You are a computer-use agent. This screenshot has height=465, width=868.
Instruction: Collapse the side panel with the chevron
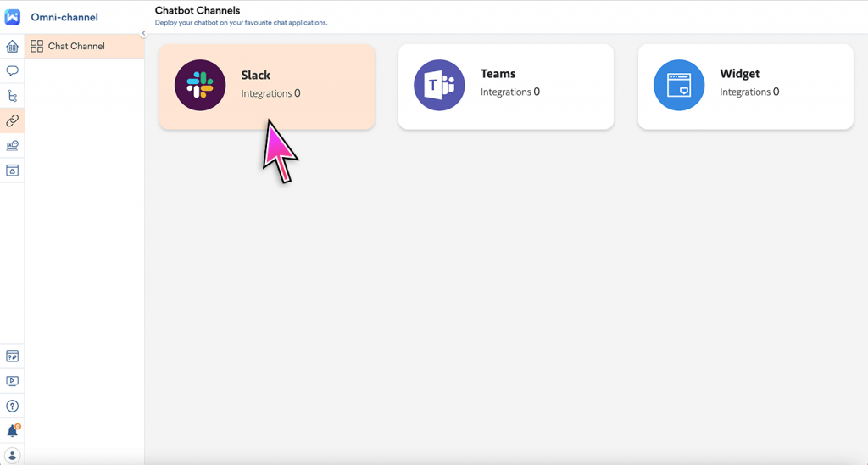[x=143, y=33]
